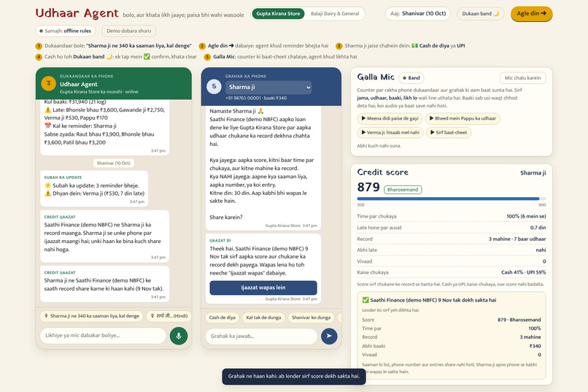Viewport: 588px width, 392px height.
Task: Click the 'Grahak ne haan kahi' toast notification
Action: (294, 376)
